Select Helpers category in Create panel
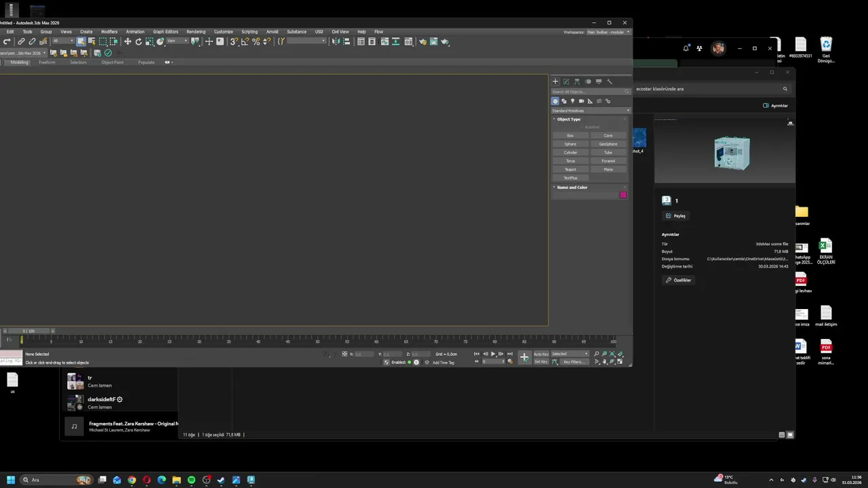Image resolution: width=868 pixels, height=488 pixels. [x=590, y=101]
